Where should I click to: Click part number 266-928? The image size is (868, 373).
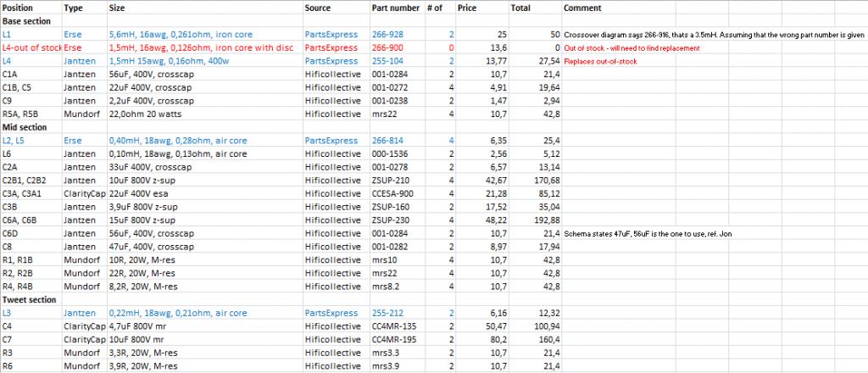tap(397, 34)
